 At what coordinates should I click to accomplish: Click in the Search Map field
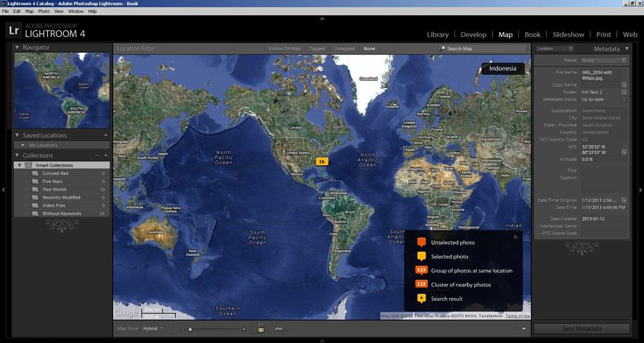pos(482,49)
